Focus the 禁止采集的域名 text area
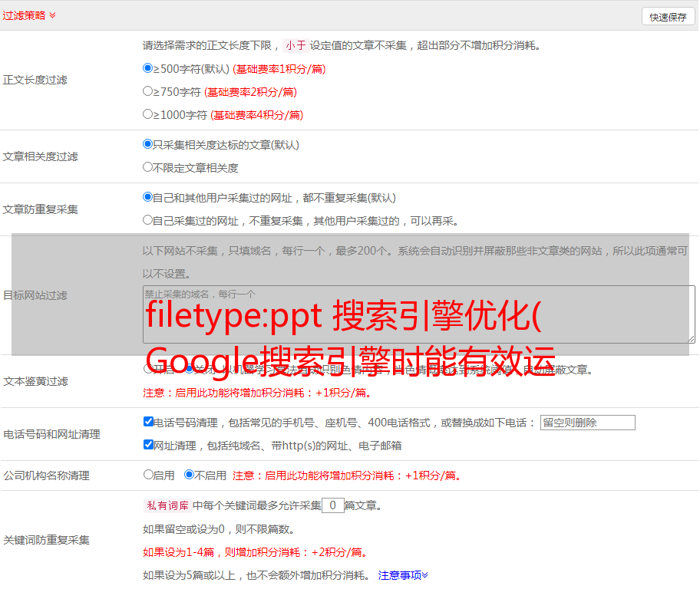 point(419,314)
